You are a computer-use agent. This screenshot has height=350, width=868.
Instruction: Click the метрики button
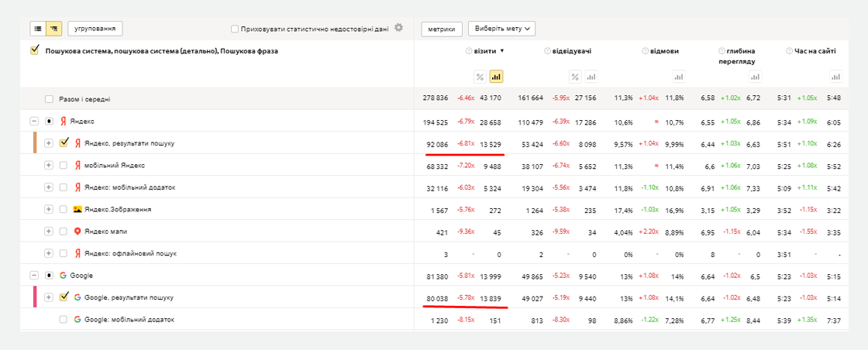click(x=442, y=28)
